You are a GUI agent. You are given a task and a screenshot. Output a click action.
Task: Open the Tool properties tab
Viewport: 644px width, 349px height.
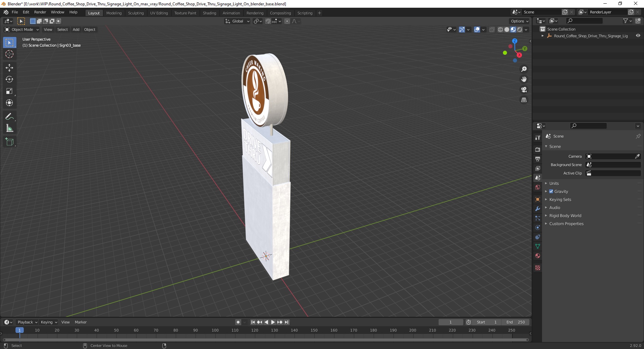(x=538, y=138)
